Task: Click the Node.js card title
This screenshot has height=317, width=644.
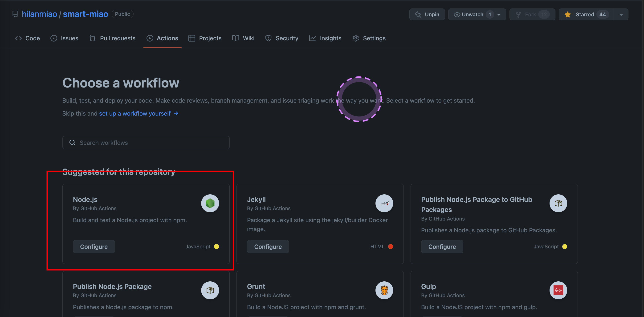Action: (85, 200)
